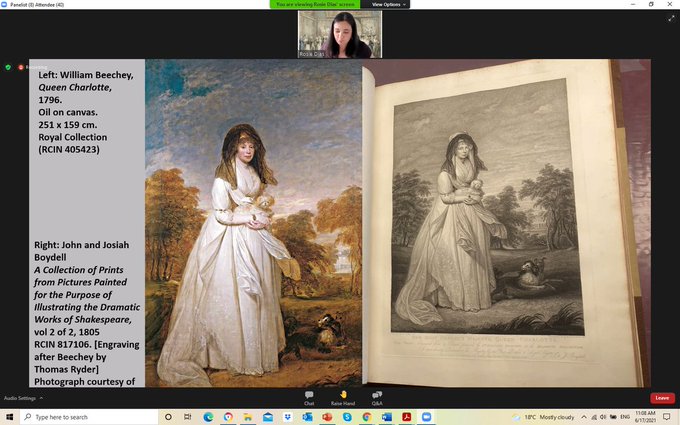The height and width of the screenshot is (425, 680).
Task: Open Skype from the taskbar
Action: tap(347, 417)
